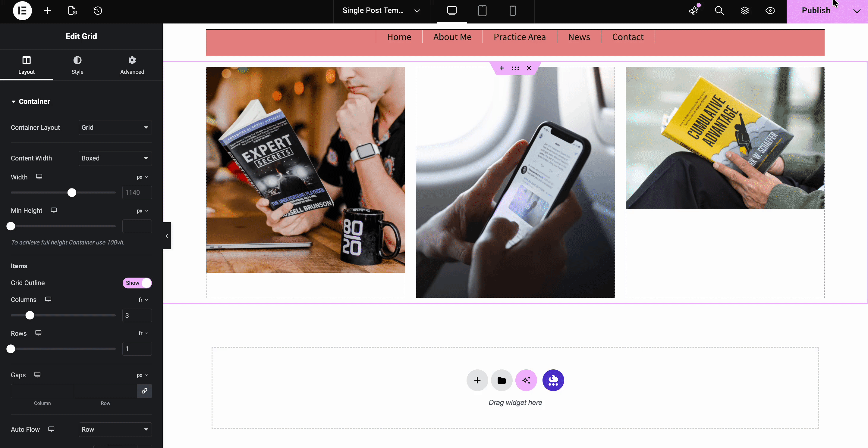Screen dimensions: 868x448
Task: Collapse the Container section
Action: click(30, 101)
